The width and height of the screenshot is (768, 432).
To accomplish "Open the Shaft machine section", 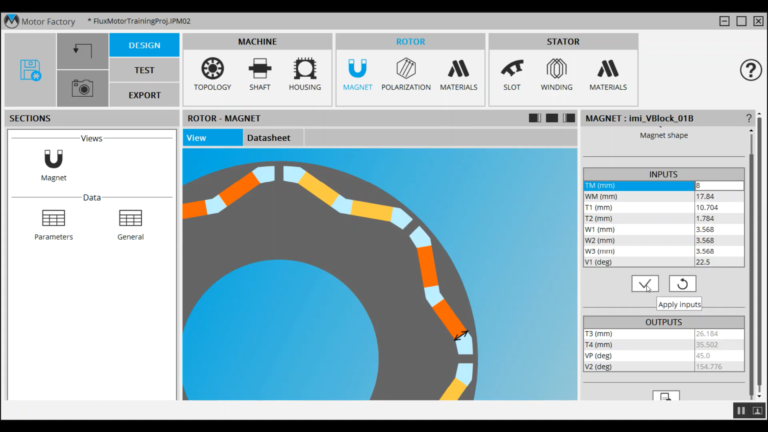I will (x=260, y=74).
